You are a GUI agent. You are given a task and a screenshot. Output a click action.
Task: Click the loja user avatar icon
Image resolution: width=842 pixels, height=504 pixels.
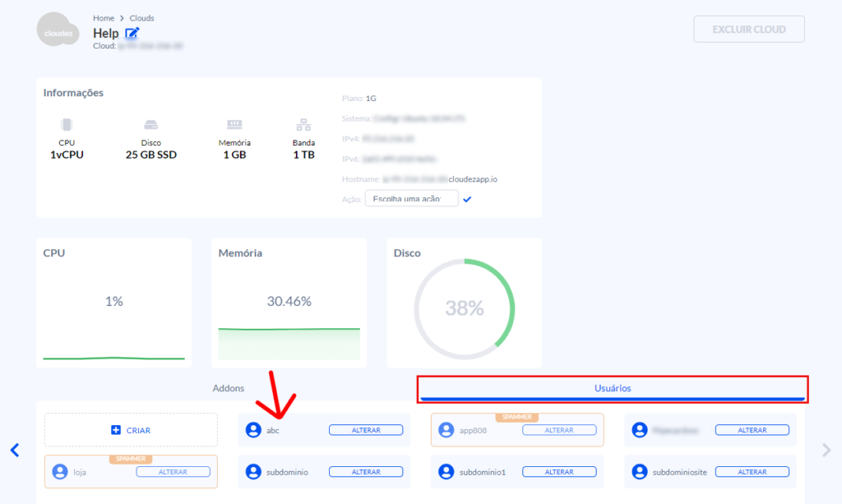(59, 472)
